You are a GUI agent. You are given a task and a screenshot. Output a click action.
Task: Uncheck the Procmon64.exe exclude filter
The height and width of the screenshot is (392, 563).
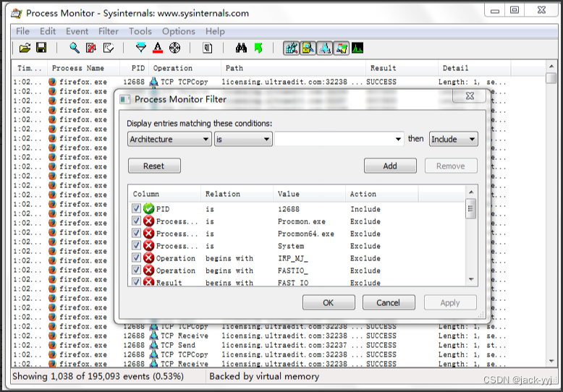[136, 233]
